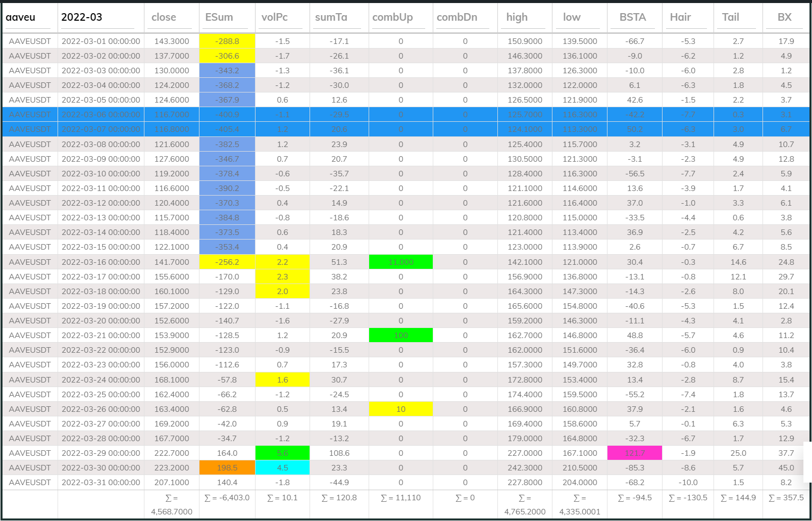Image resolution: width=812 pixels, height=521 pixels.
Task: Click the symbol filter field containing "aaveu"
Action: coord(29,18)
